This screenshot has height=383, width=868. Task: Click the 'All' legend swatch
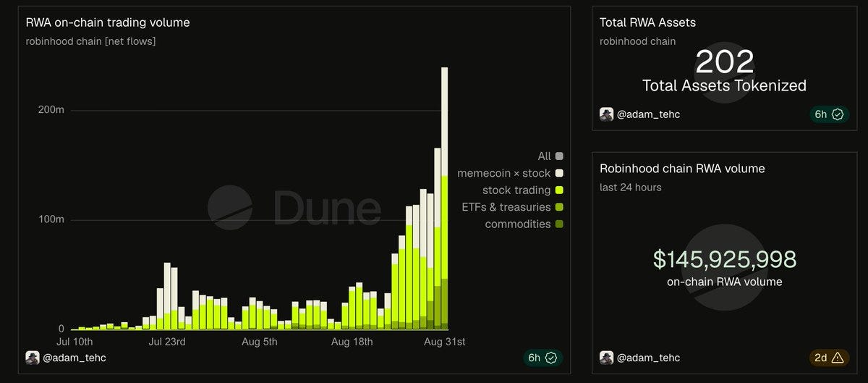point(559,156)
